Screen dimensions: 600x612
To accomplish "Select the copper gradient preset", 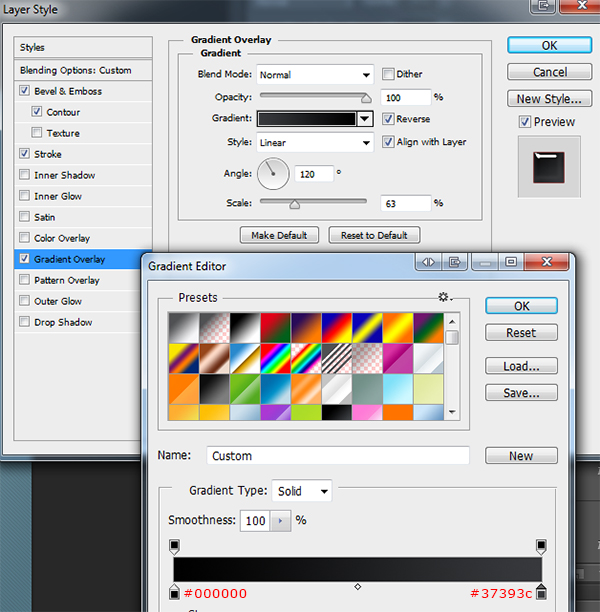I will [x=214, y=358].
